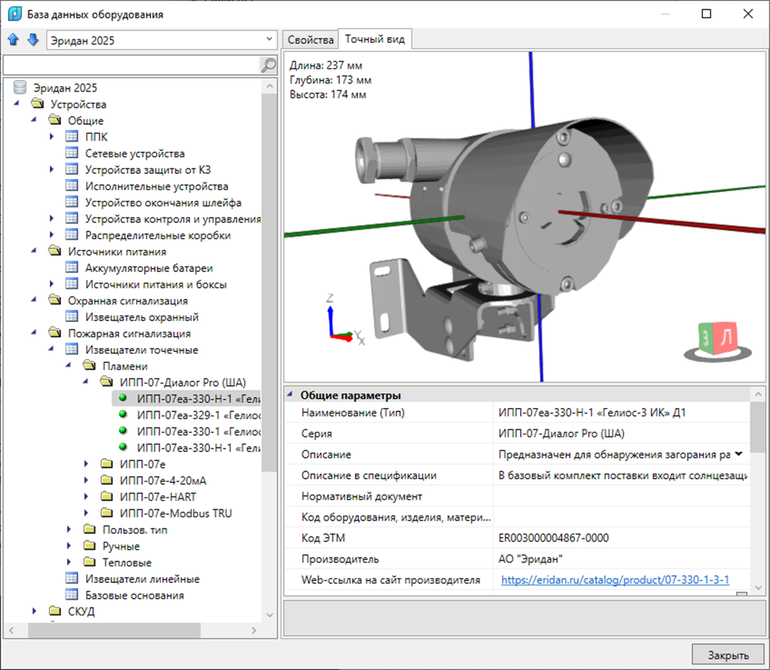The image size is (770, 670).
Task: Click the folder icon of СКУД
Action: (x=55, y=611)
